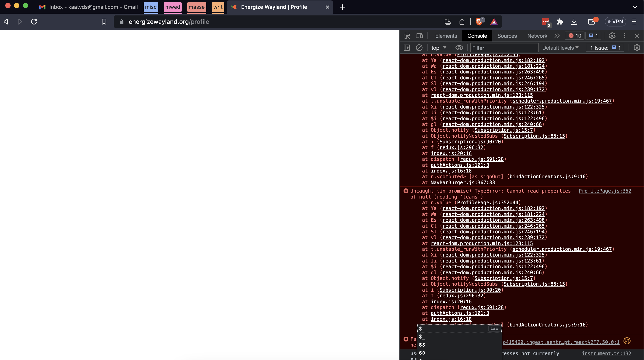Toggle the VPN button
Screen dimensions: 644x360
[615, 22]
